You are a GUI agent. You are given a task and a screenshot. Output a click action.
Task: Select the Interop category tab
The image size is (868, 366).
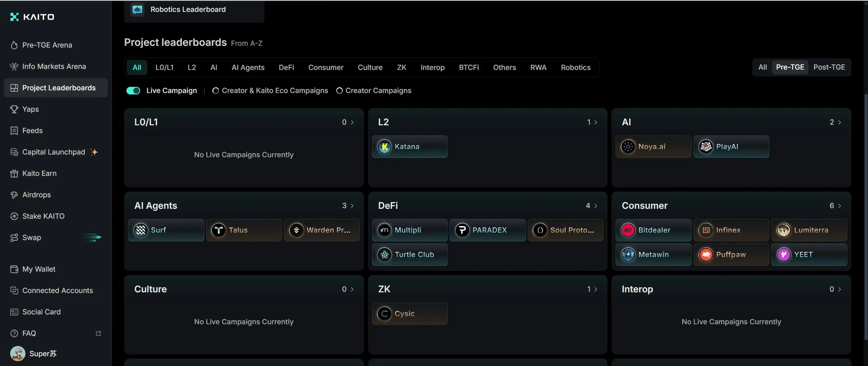(x=432, y=68)
